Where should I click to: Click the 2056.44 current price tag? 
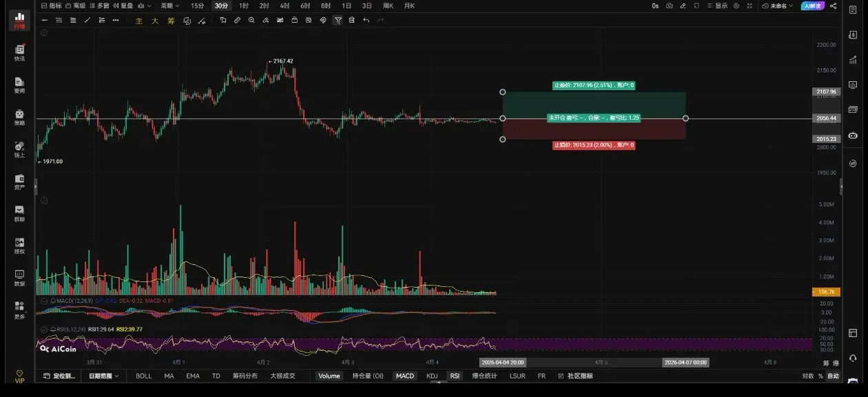click(826, 118)
